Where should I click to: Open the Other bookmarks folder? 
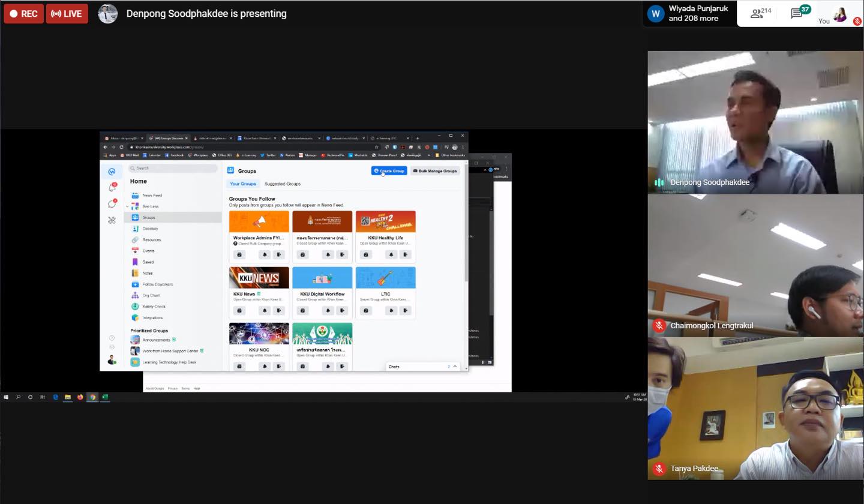coord(450,155)
